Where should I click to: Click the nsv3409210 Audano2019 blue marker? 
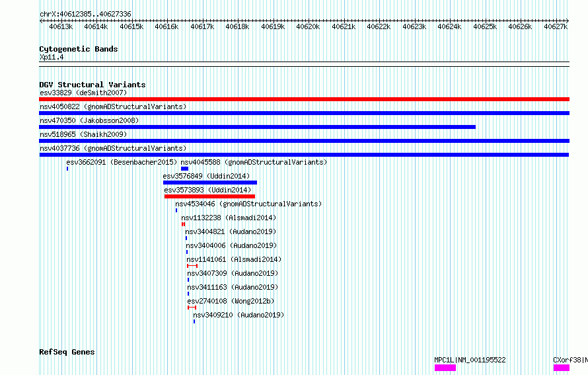coord(194,321)
